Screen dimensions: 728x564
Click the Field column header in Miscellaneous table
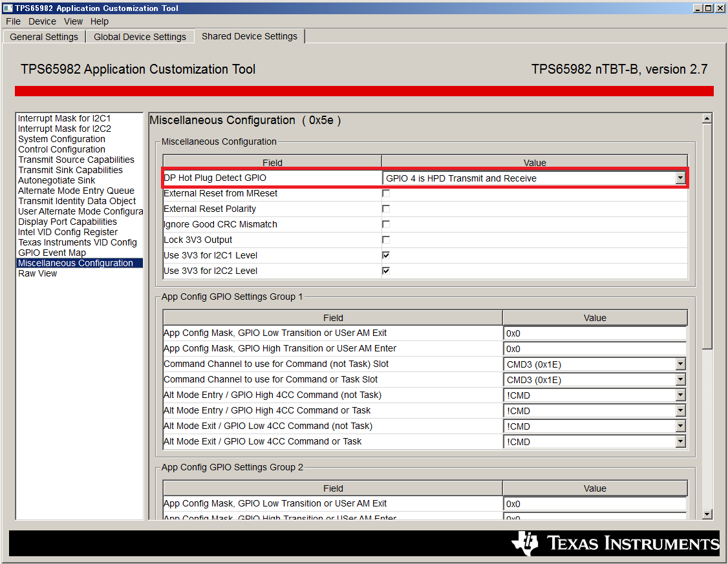point(272,162)
